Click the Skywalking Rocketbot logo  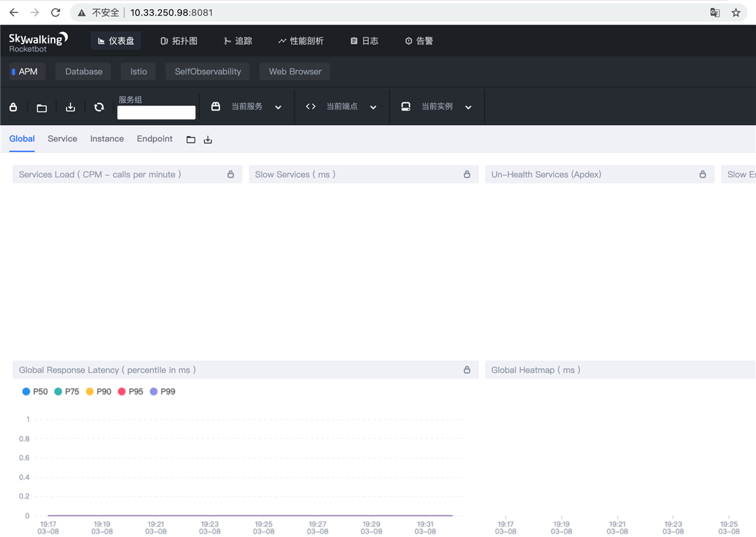(x=38, y=42)
